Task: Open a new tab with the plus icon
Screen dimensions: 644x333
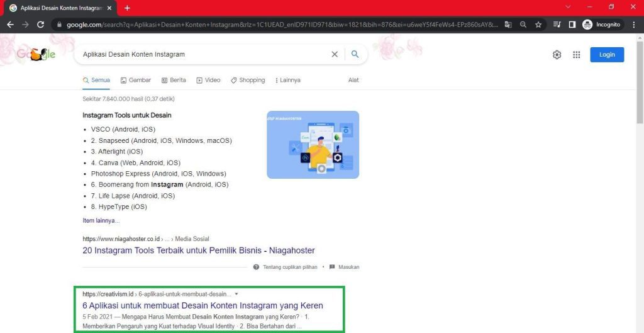Action: click(127, 8)
